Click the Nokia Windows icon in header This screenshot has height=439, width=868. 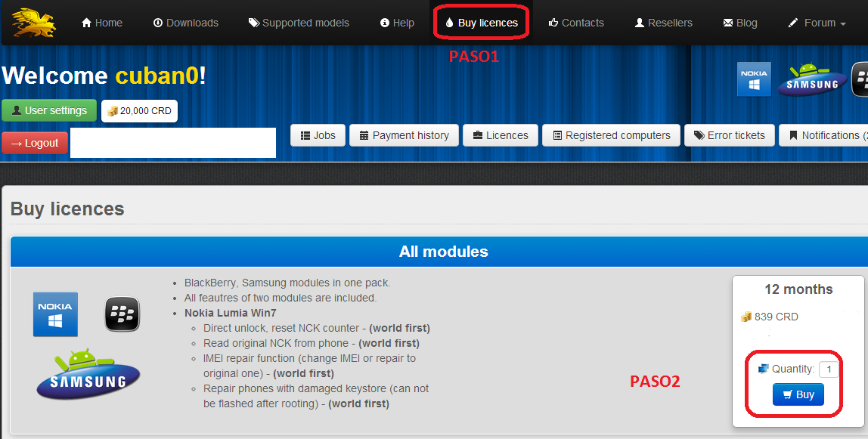point(754,79)
